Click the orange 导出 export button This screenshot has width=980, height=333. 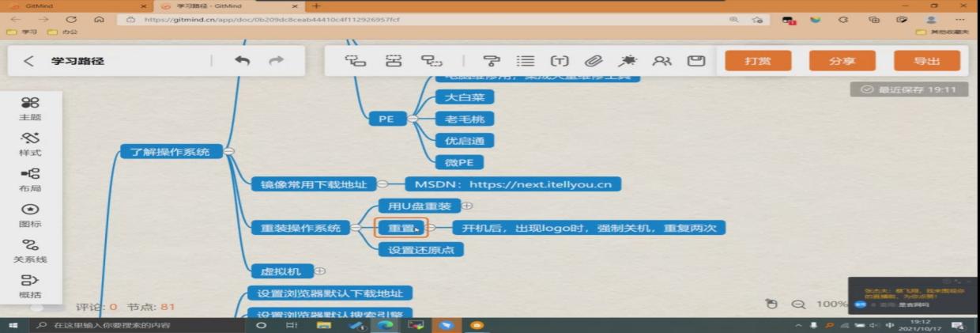[x=926, y=61]
